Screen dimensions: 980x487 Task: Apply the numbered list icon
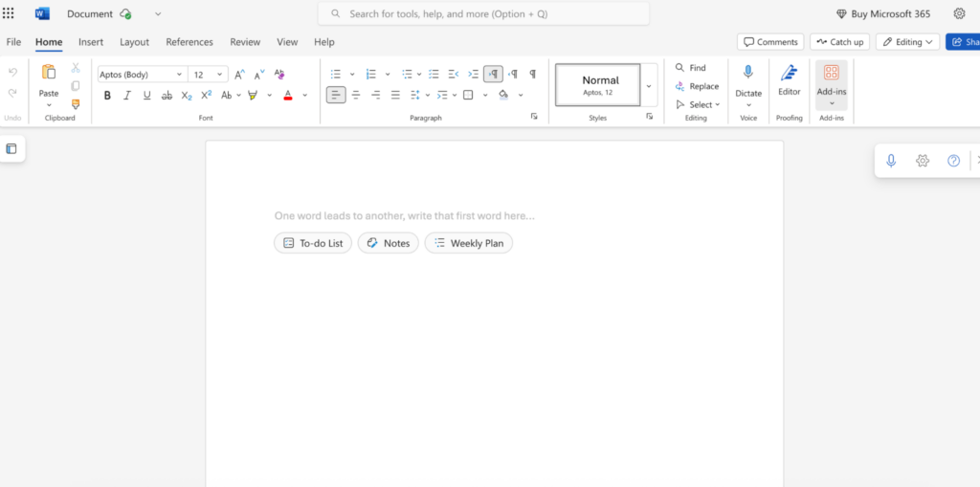point(371,75)
